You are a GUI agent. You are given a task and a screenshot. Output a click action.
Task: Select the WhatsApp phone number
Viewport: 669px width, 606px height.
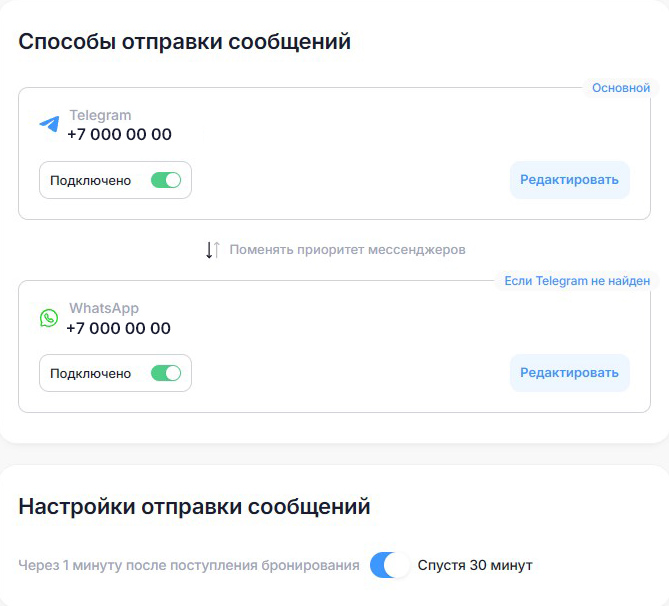click(x=119, y=328)
